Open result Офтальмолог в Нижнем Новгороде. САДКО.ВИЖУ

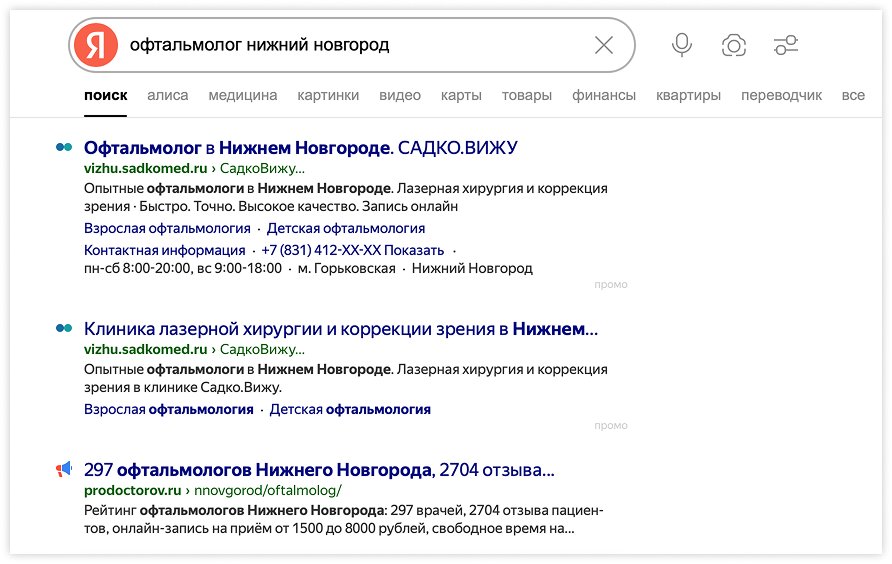point(301,148)
